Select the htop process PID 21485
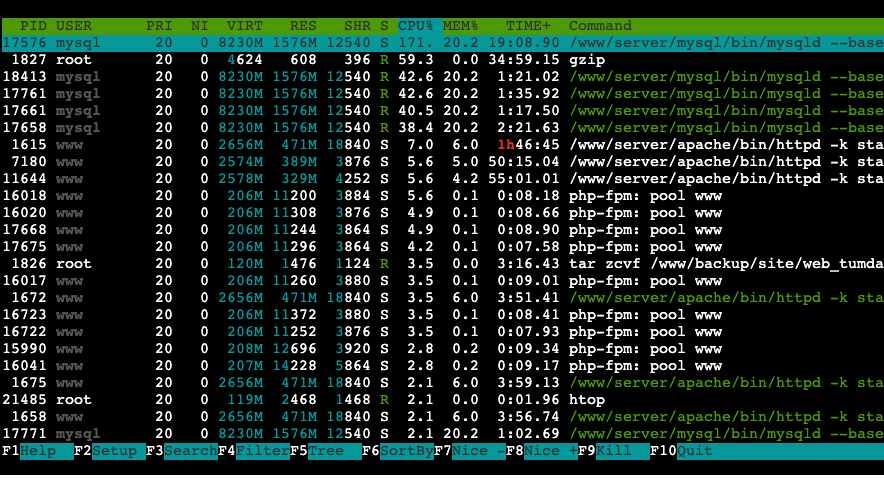The height and width of the screenshot is (490, 884). (443, 400)
